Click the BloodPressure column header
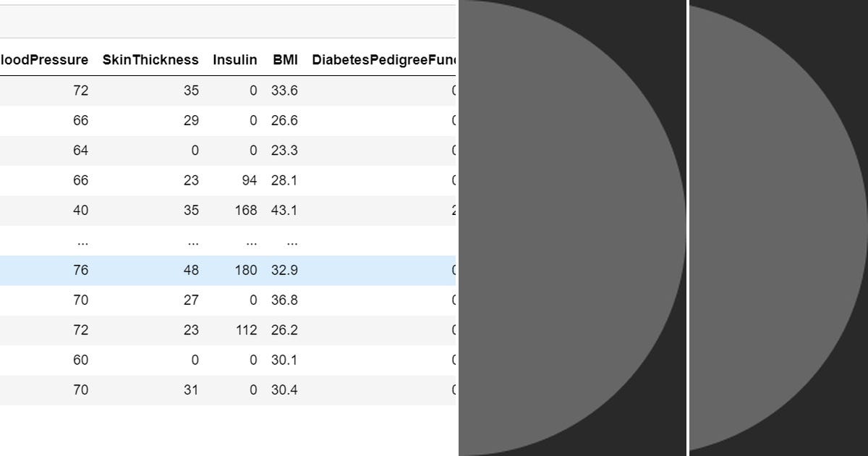 coord(44,60)
